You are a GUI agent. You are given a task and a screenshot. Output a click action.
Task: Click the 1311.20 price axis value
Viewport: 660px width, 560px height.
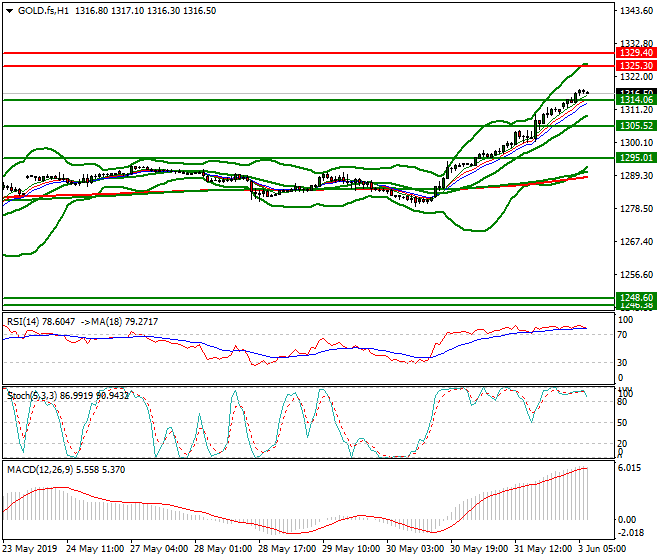pyautogui.click(x=636, y=110)
